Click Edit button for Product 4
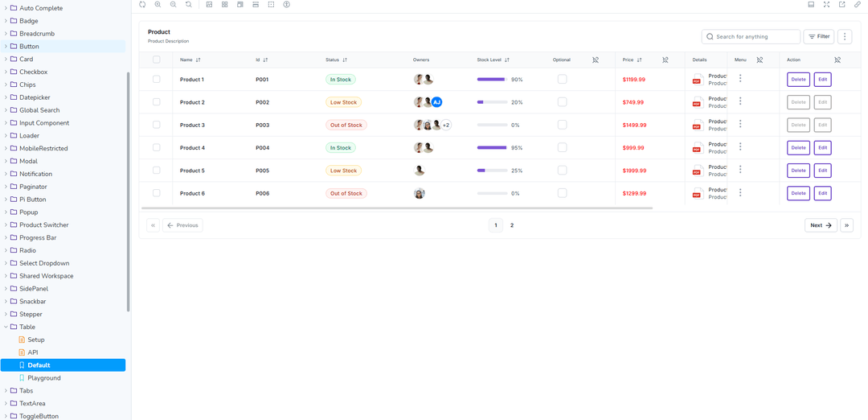Screen dimensions: 868x420 click(822, 148)
